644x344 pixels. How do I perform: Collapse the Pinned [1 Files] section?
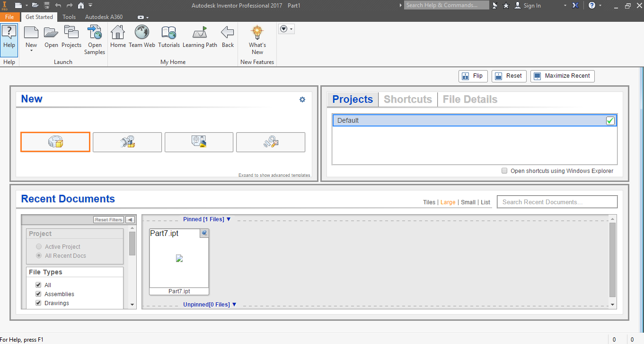click(x=229, y=219)
